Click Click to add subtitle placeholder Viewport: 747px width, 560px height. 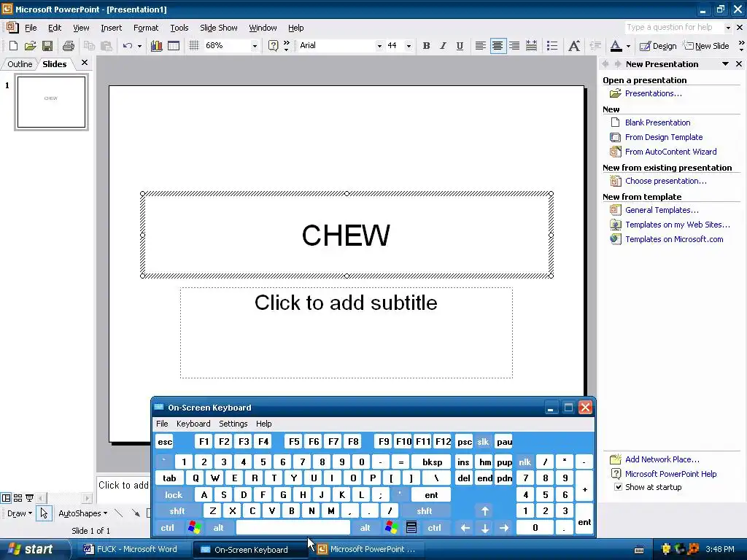click(346, 332)
